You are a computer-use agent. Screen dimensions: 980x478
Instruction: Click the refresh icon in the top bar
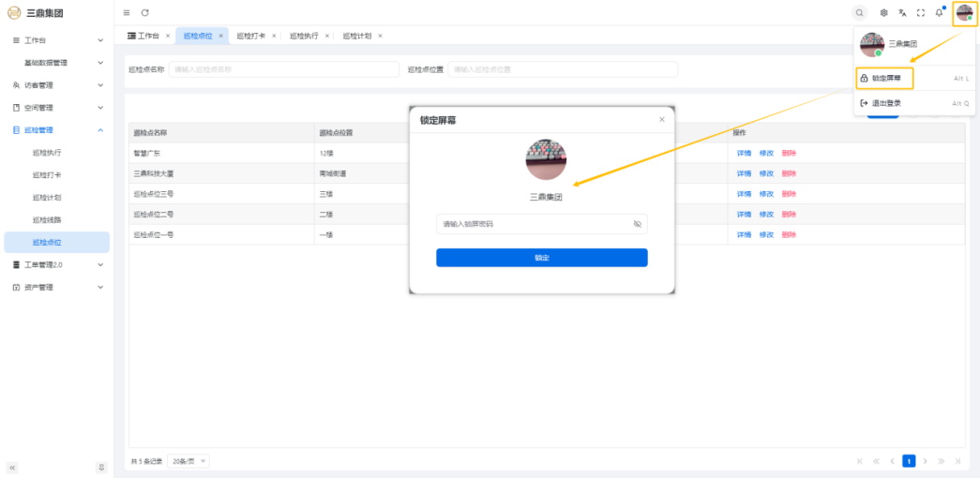(x=145, y=12)
